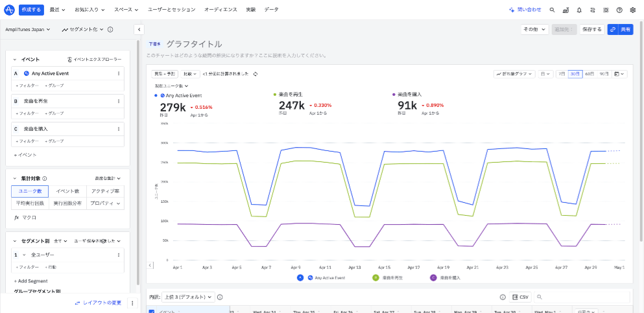Viewport: 644px width, 313px height.
Task: Open search with the magnifier icon
Action: tap(552, 10)
